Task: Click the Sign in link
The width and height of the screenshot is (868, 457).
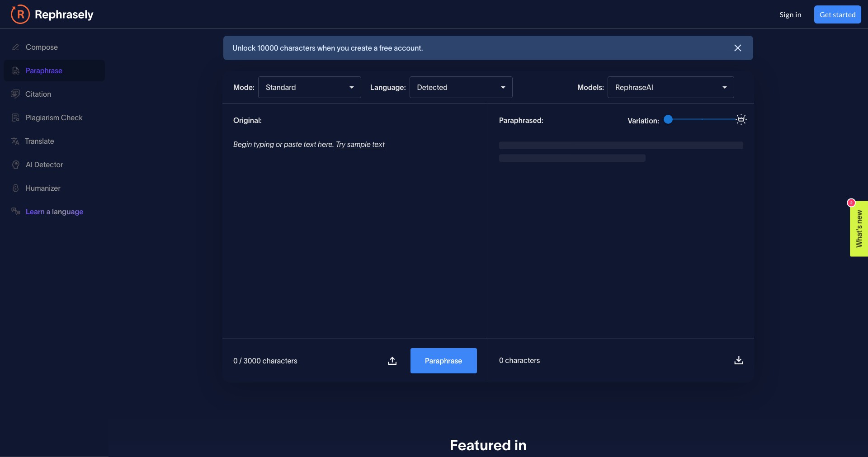Action: [790, 14]
